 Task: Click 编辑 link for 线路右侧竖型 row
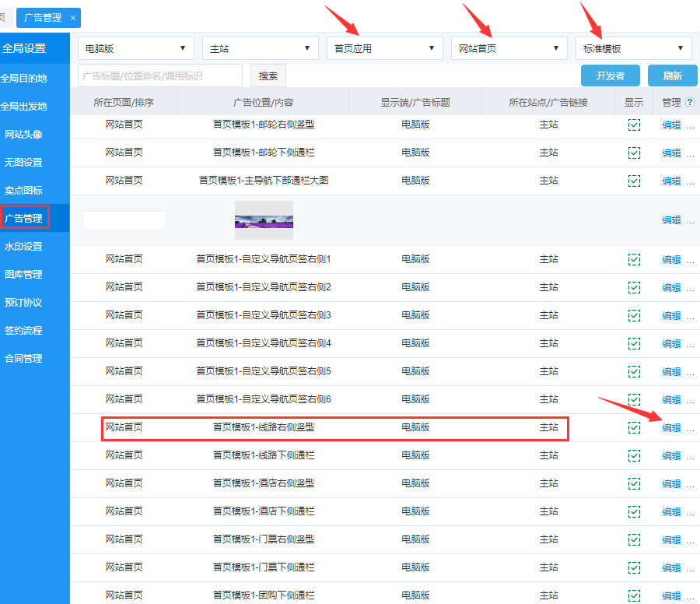coord(670,427)
